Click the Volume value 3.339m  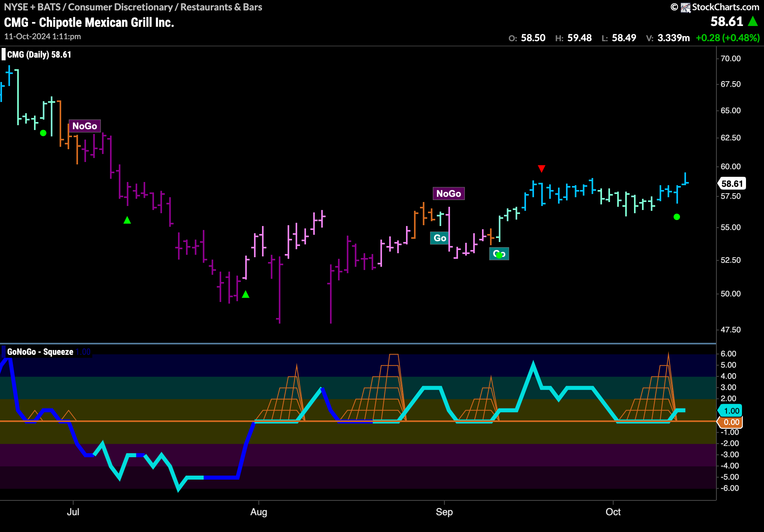(x=674, y=38)
